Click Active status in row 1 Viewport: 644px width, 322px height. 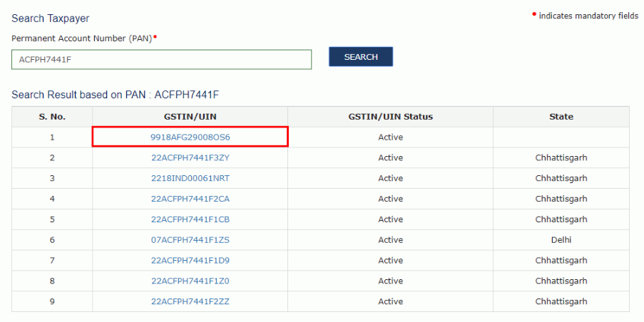tap(391, 137)
